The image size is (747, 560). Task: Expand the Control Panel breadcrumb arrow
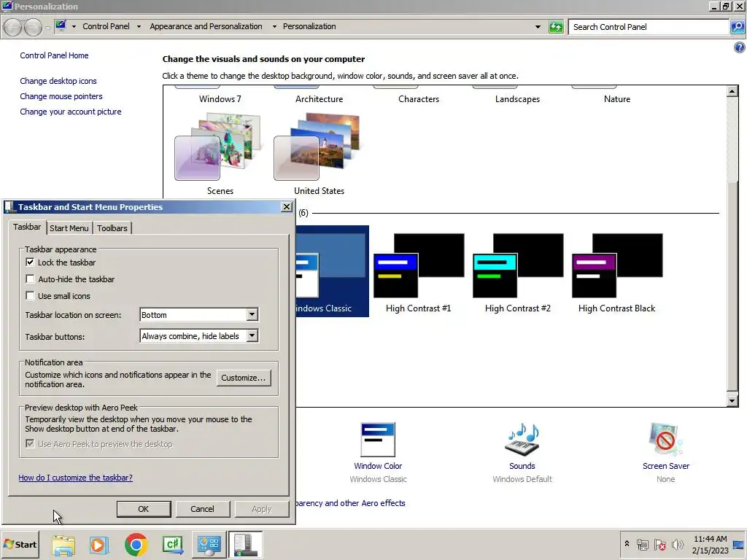pos(139,27)
